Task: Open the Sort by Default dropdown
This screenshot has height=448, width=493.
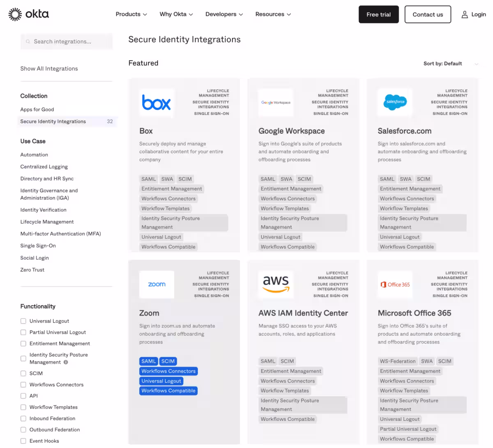Action: click(451, 64)
